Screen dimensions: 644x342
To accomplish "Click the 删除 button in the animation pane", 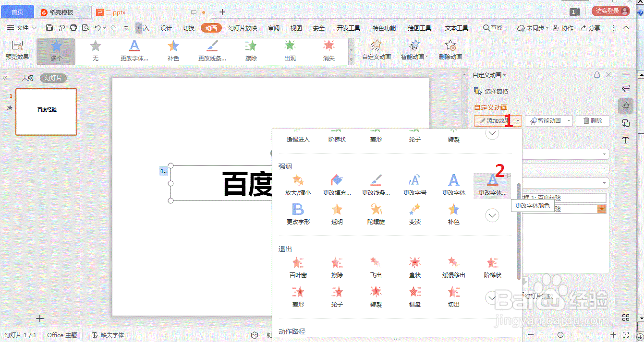I will tap(593, 121).
